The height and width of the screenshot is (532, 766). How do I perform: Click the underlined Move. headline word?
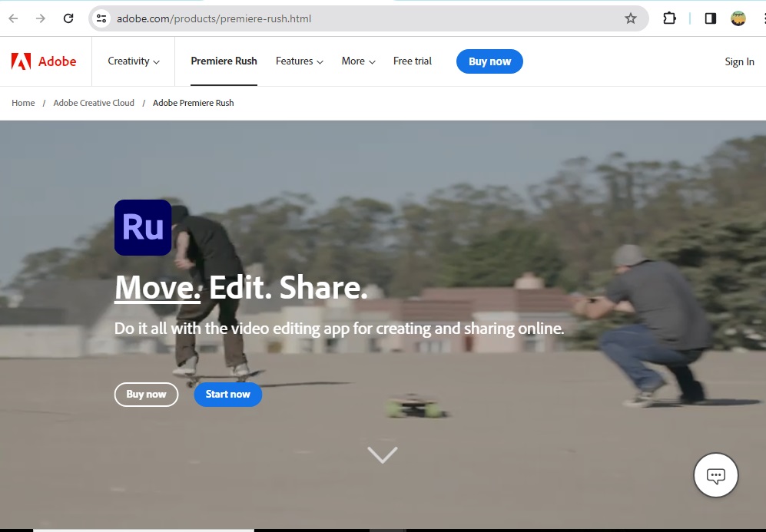[158, 287]
